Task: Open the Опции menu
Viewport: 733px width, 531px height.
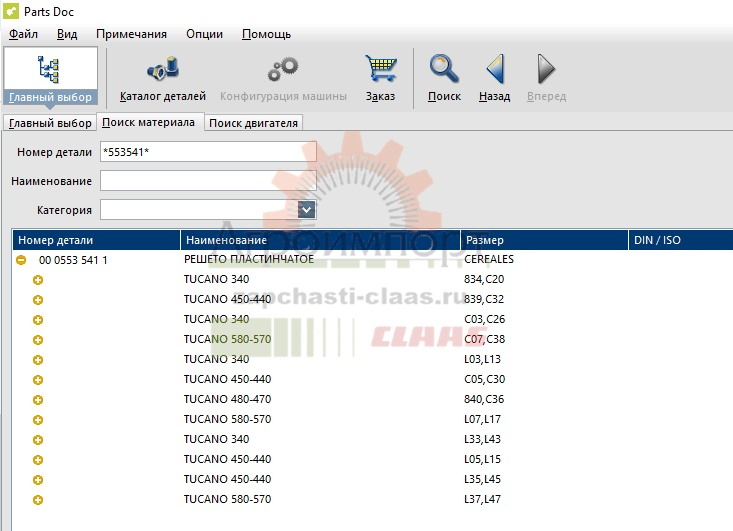Action: coord(204,34)
